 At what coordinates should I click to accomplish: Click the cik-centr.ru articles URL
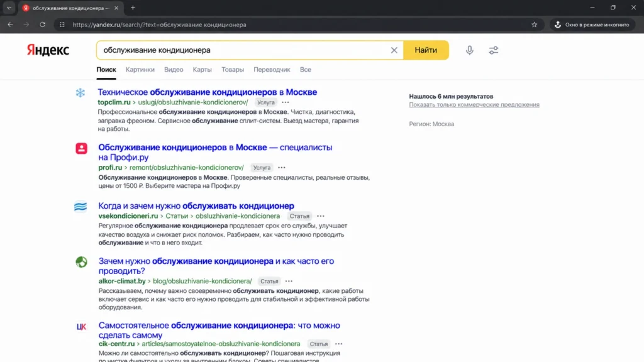tap(199, 344)
